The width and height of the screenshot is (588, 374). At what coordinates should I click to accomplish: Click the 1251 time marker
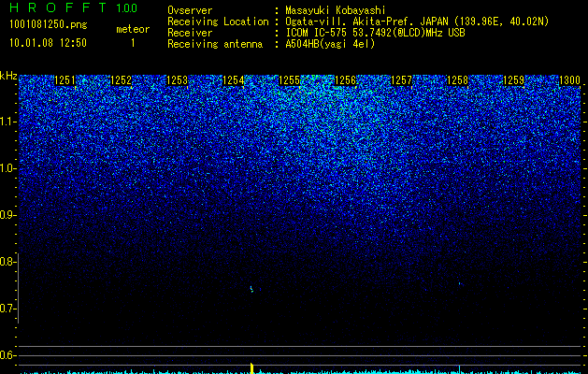click(65, 80)
